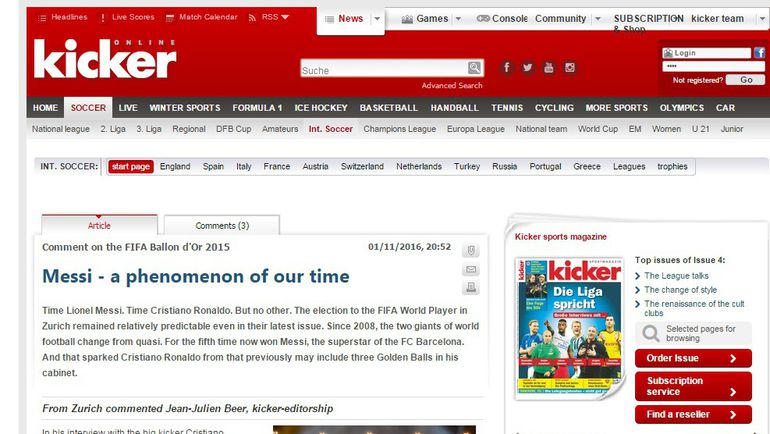Open CYCLING section
The height and width of the screenshot is (434, 770).
point(554,108)
